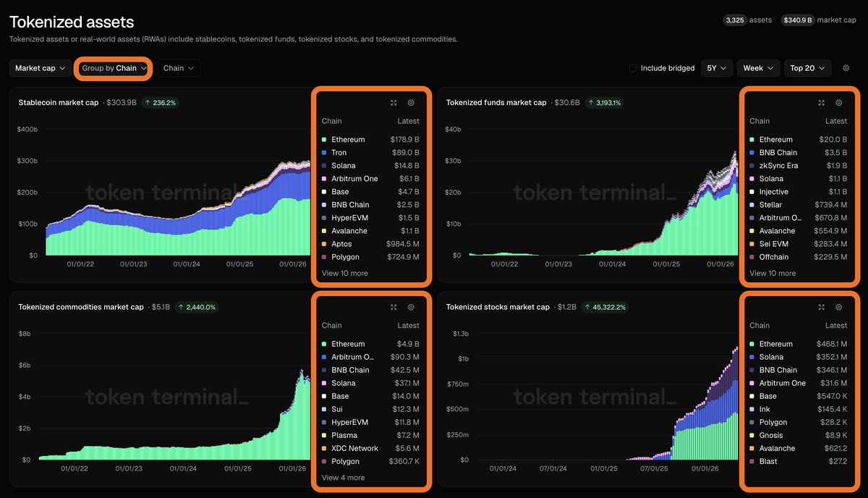This screenshot has width=868, height=498.
Task: Select Polygon row in Stablecoin legend
Action: click(x=370, y=257)
